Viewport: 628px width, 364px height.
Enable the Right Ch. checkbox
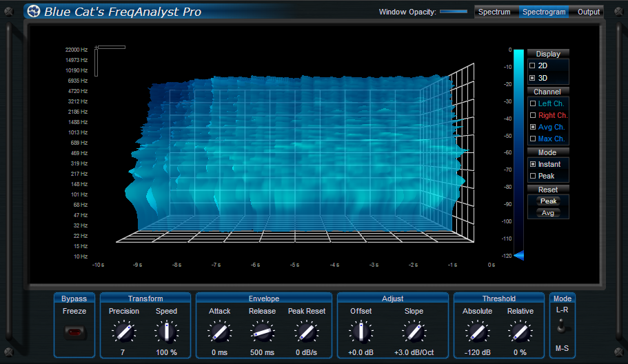click(x=533, y=115)
